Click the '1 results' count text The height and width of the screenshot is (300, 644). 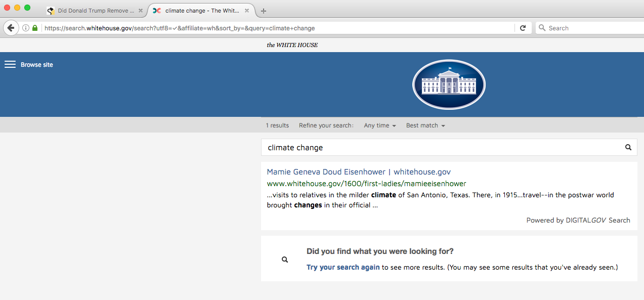point(277,125)
